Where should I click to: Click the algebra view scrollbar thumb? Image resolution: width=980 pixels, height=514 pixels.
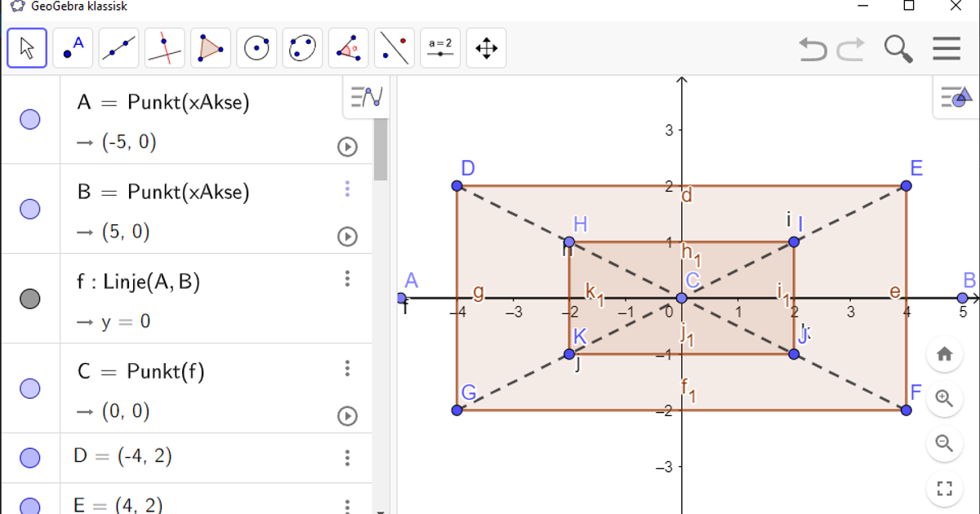click(381, 149)
